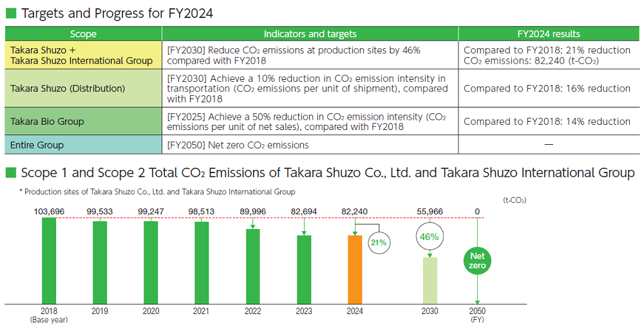
Task: Click the 2018 base year bar
Action: tap(49, 261)
